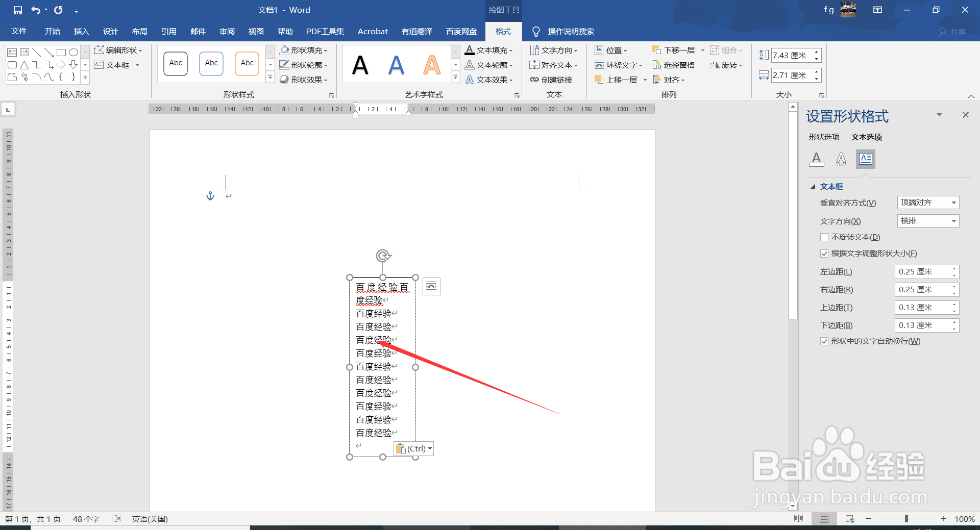Switch to 文本选项 in the format pane
The height and width of the screenshot is (530, 980).
click(x=866, y=137)
